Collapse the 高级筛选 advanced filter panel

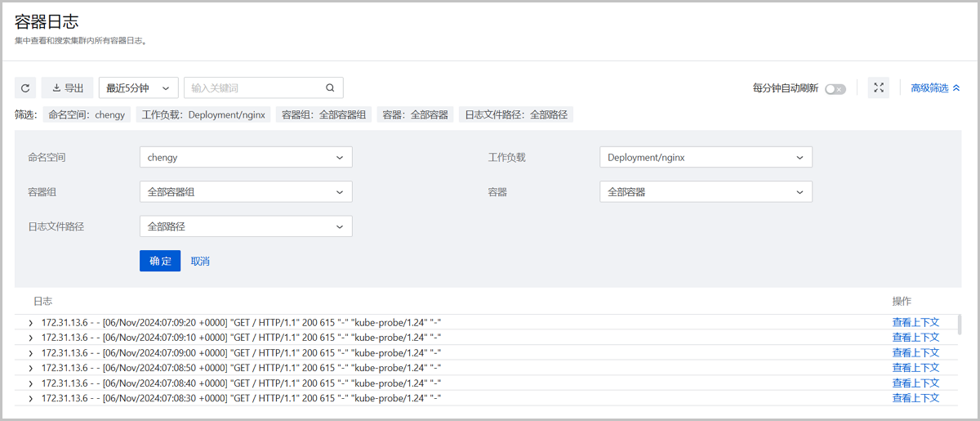click(935, 88)
